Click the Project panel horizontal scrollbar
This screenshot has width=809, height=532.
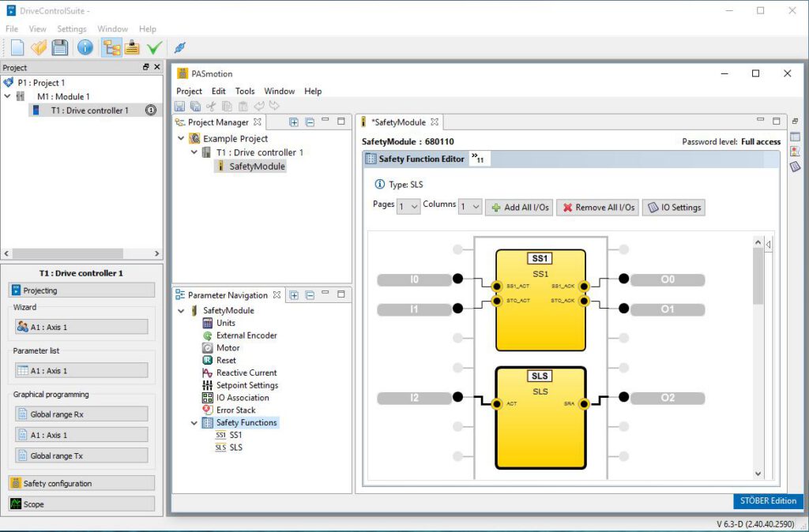pos(68,253)
